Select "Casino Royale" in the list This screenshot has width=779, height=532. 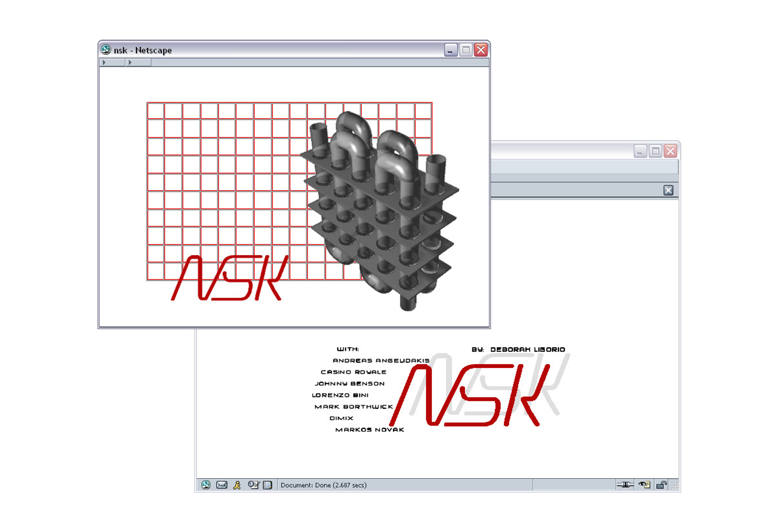pos(354,372)
